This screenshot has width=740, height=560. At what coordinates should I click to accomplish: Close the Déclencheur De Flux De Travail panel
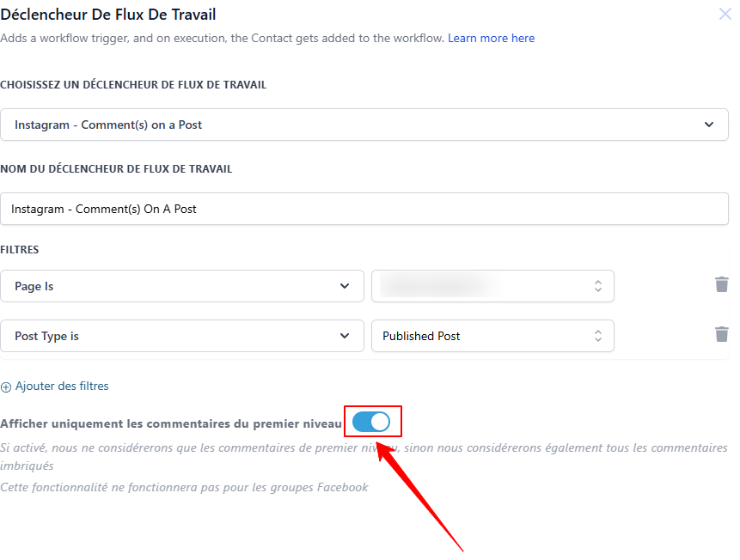click(725, 14)
